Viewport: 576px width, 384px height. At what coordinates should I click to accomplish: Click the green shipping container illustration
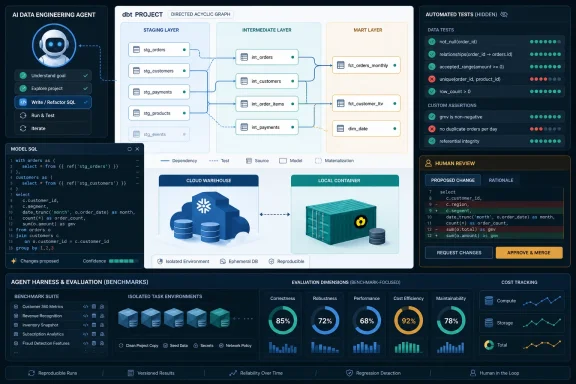(342, 222)
